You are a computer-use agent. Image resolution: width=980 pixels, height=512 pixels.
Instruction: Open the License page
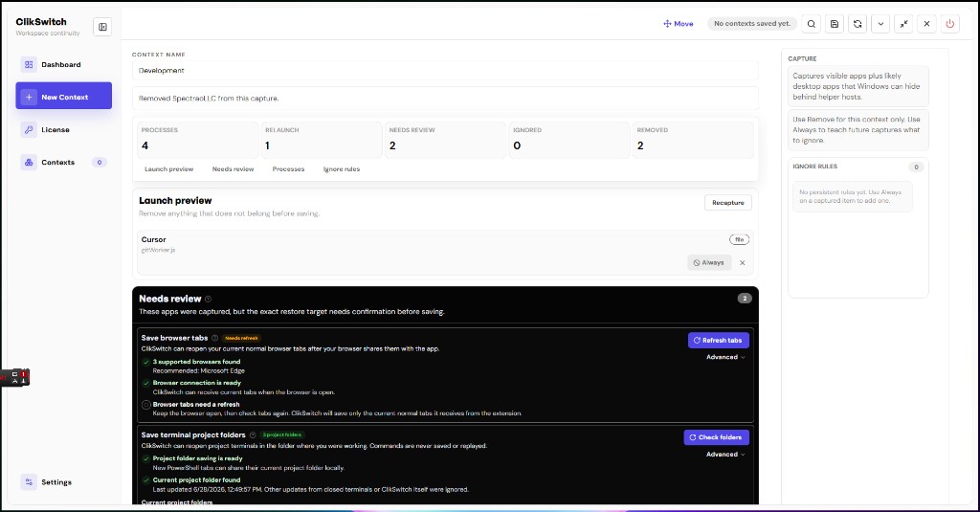pyautogui.click(x=63, y=129)
